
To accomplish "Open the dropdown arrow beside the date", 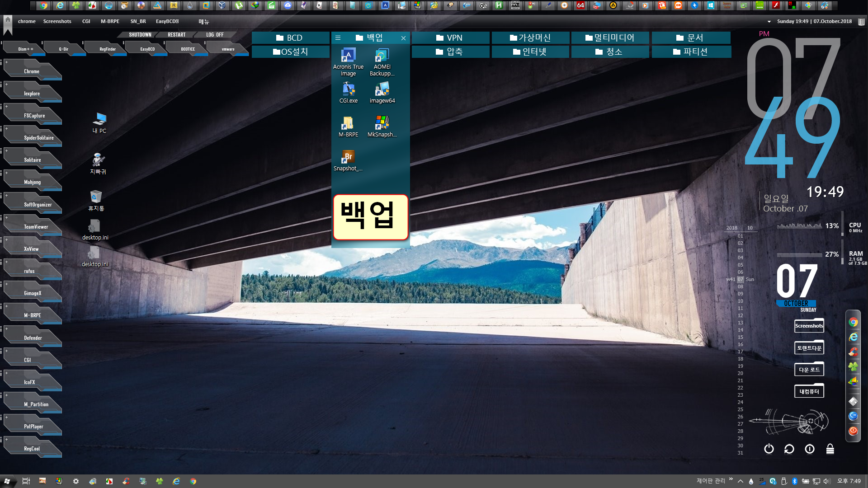I will coord(769,22).
